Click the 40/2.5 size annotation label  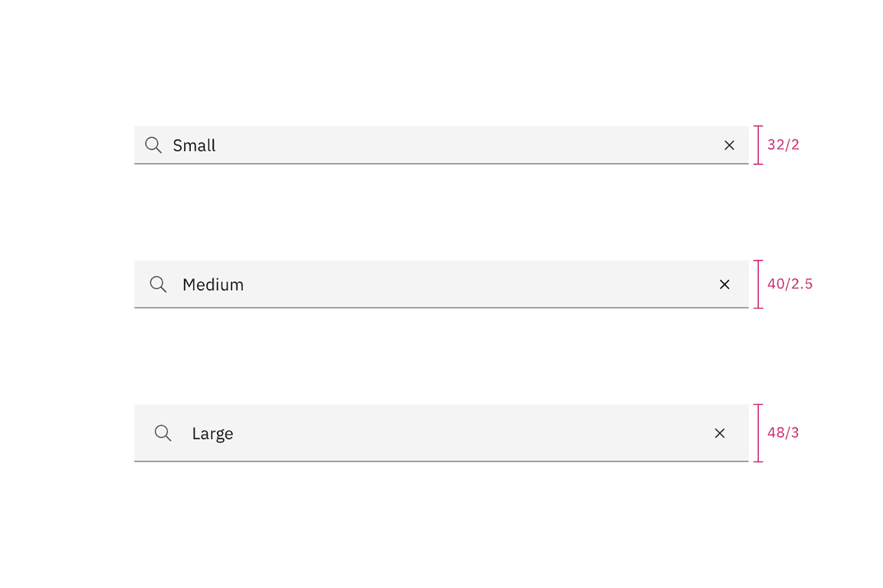click(789, 284)
